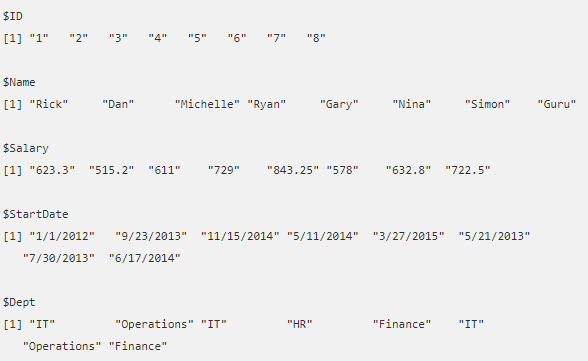Click the $Dept list heading
The image size is (588, 361).
coord(19,303)
